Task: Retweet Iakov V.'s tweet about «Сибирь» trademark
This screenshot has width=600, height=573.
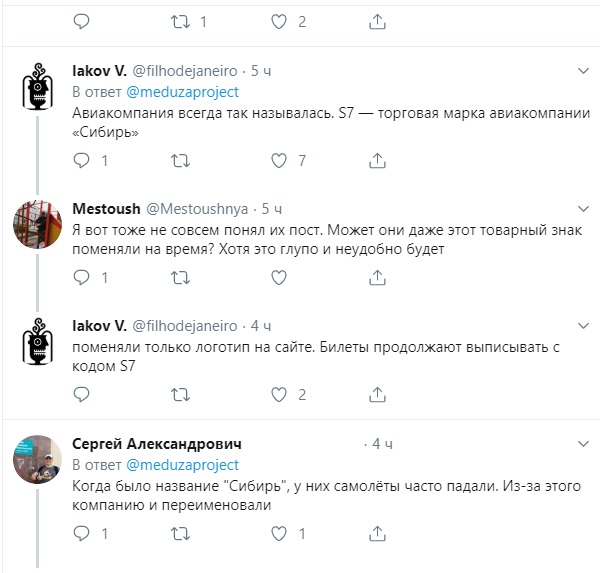Action: (179, 160)
